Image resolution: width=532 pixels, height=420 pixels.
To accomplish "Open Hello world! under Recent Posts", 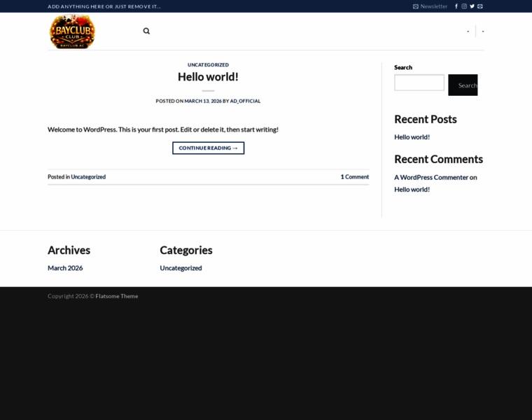I will 412,137.
